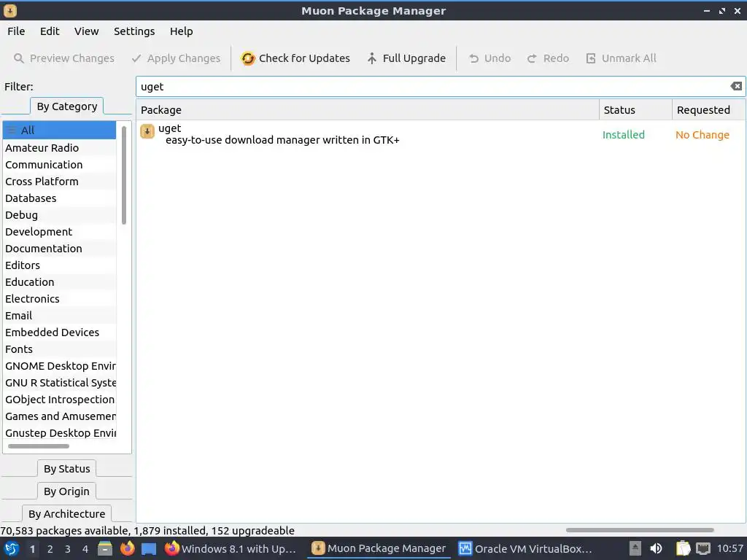747x560 pixels.
Task: Click the Redo arrow icon
Action: (x=532, y=58)
